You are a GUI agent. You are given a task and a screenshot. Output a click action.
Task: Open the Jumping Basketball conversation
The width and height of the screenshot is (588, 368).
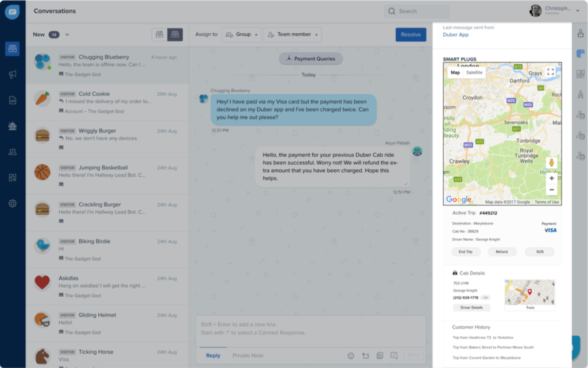click(x=107, y=176)
